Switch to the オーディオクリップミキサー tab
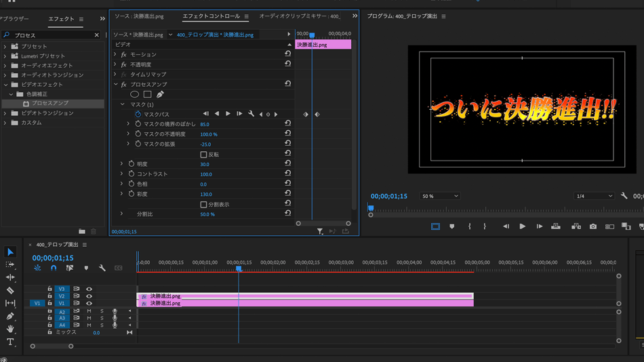Image resolution: width=644 pixels, height=362 pixels. point(300,16)
